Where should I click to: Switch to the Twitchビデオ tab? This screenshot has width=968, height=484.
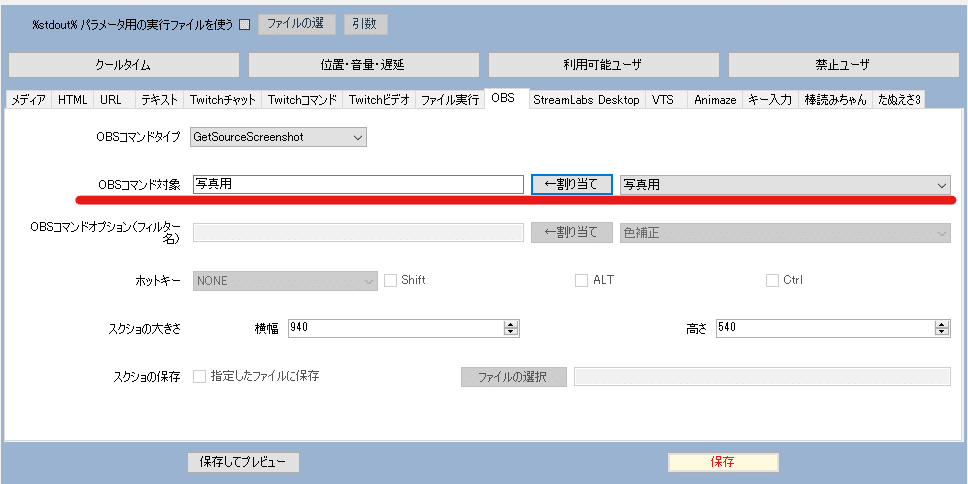point(379,100)
